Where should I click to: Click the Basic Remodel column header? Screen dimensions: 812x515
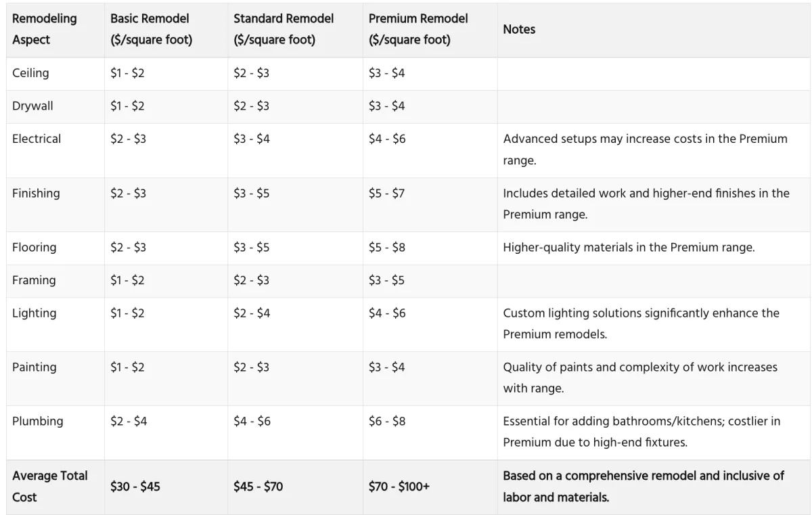[152, 29]
